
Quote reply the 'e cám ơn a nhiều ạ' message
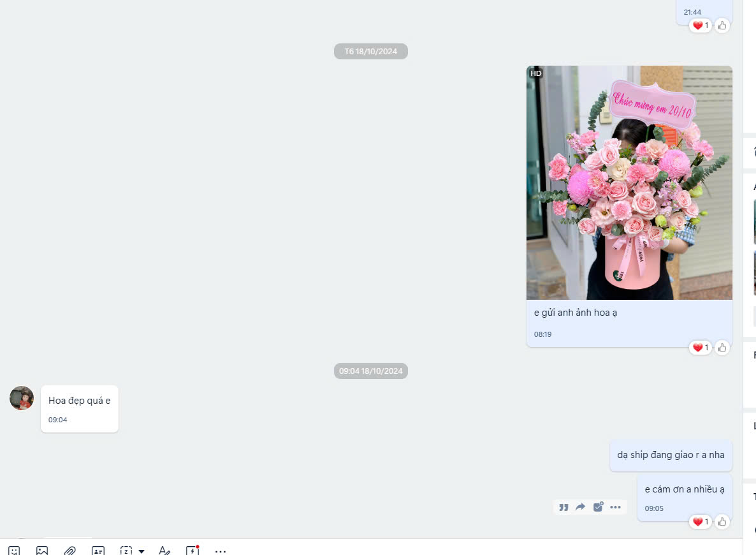point(563,507)
